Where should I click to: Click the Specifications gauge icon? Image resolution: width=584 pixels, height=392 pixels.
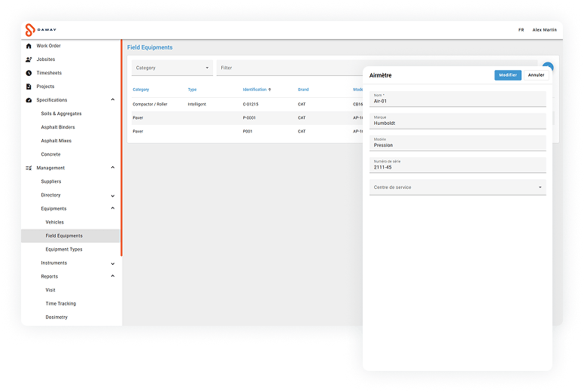click(x=29, y=100)
